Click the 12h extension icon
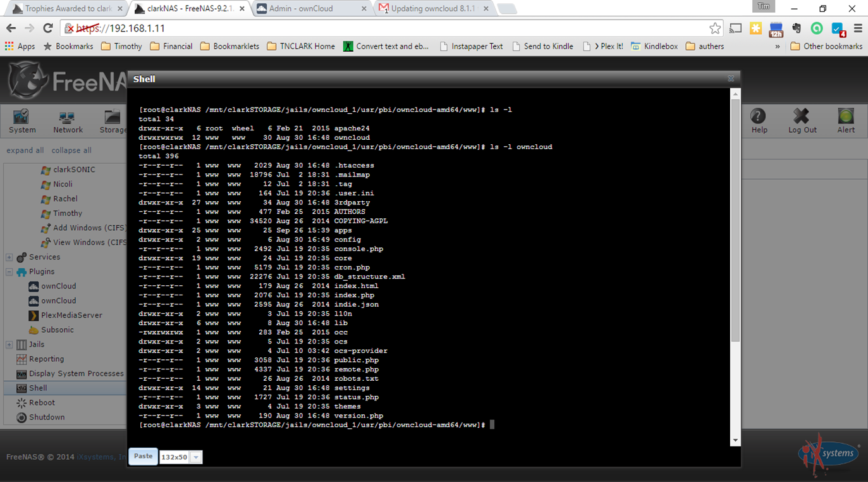 tap(776, 28)
